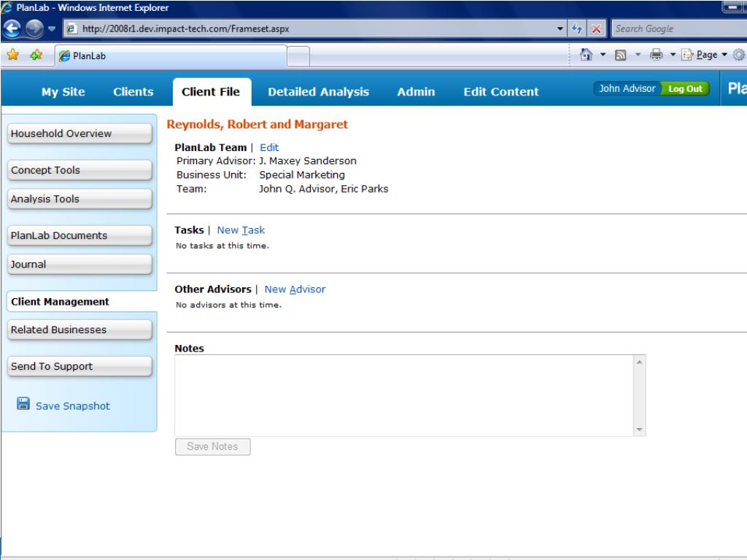Screen dimensions: 747x560
Task: Click Edit link beside PlanLab Team
Action: tap(269, 147)
